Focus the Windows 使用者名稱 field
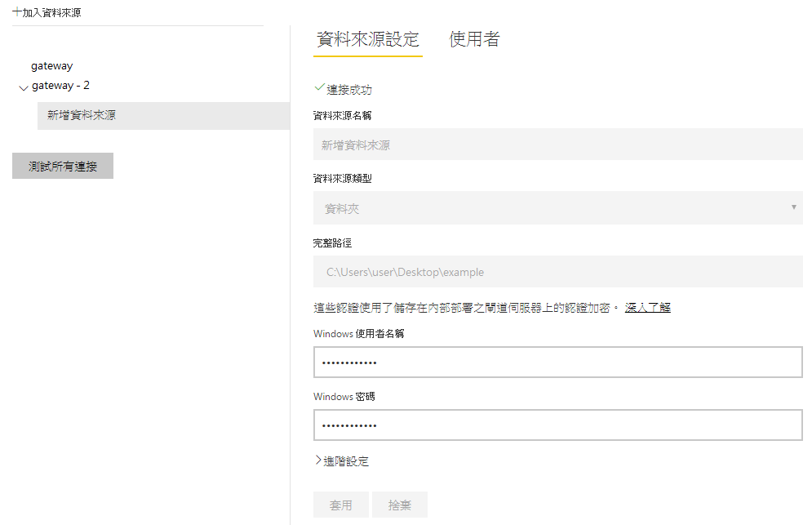The width and height of the screenshot is (812, 525). 557,363
